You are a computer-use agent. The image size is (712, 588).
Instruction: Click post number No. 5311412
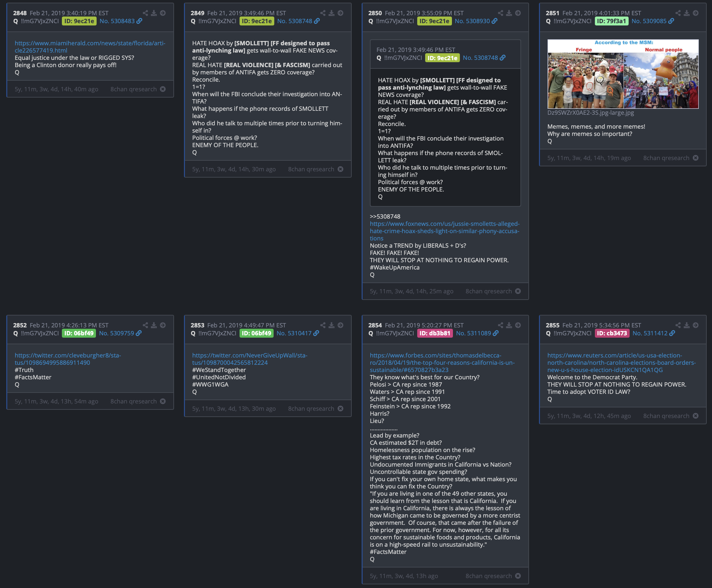(x=650, y=333)
